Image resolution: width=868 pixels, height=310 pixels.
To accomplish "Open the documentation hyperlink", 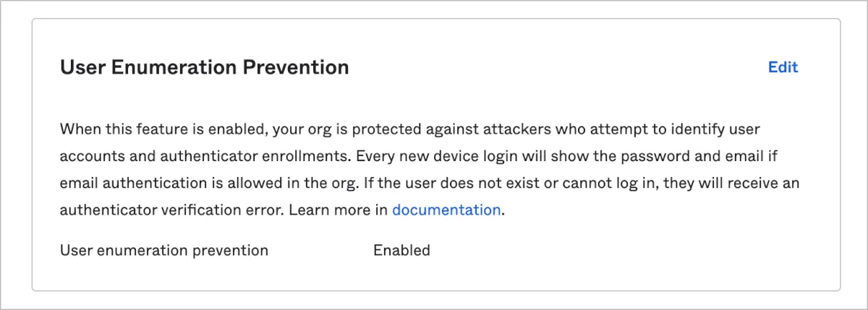I will (x=446, y=210).
